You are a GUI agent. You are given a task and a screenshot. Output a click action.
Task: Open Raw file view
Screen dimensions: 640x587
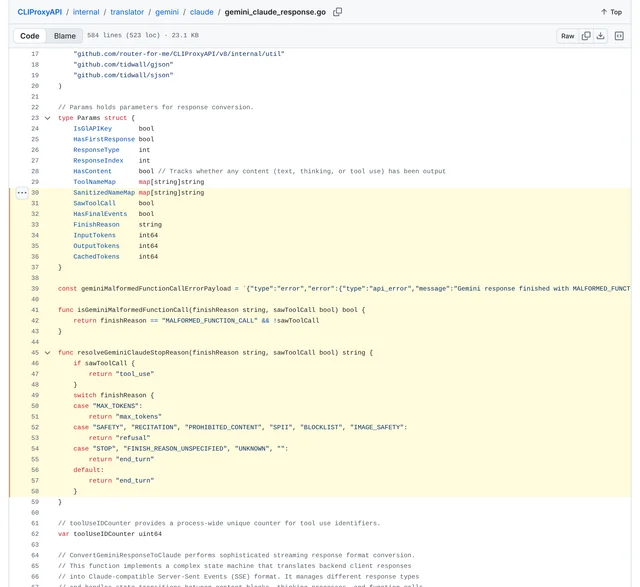point(567,36)
